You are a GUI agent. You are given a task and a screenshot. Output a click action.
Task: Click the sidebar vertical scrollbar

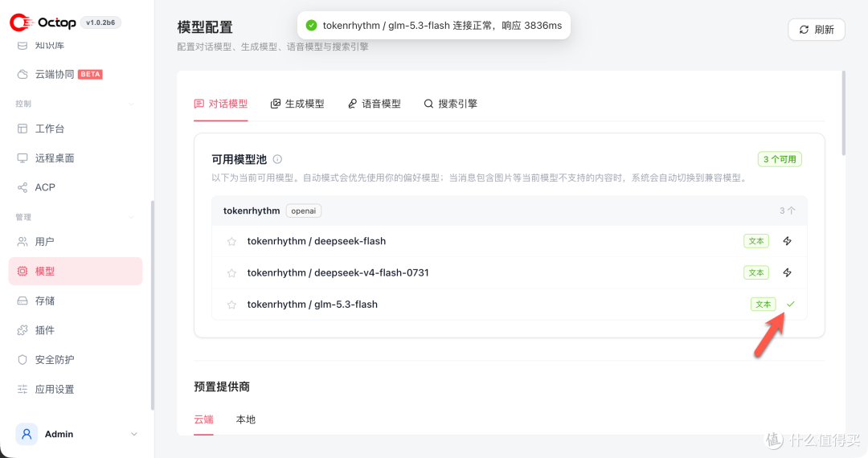coord(152,305)
